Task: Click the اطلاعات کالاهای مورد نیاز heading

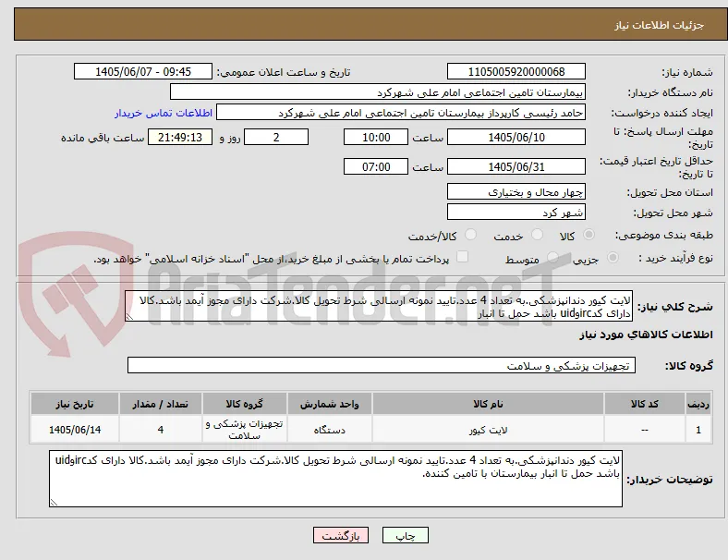Action: coord(646,335)
